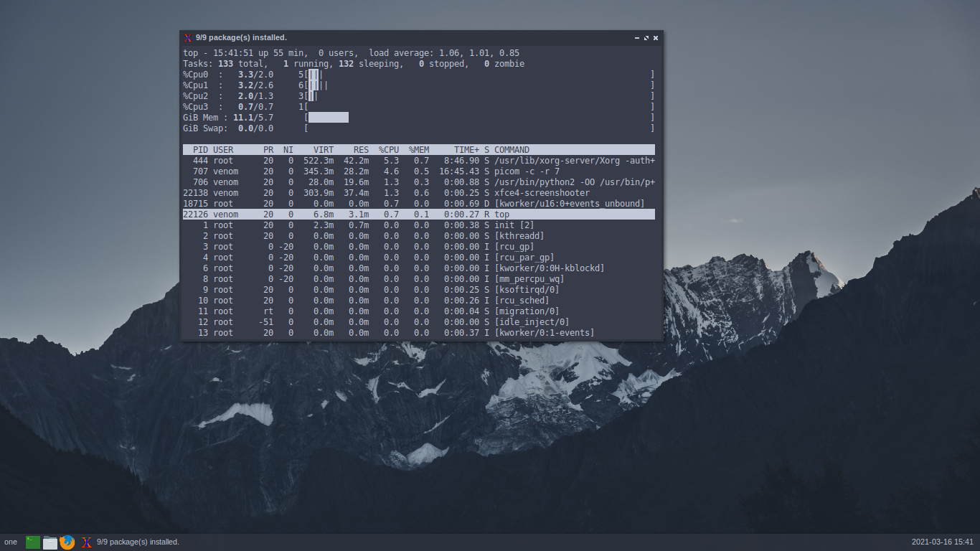Click the COMMAND column header
Screen dimensions: 980x551
point(512,150)
